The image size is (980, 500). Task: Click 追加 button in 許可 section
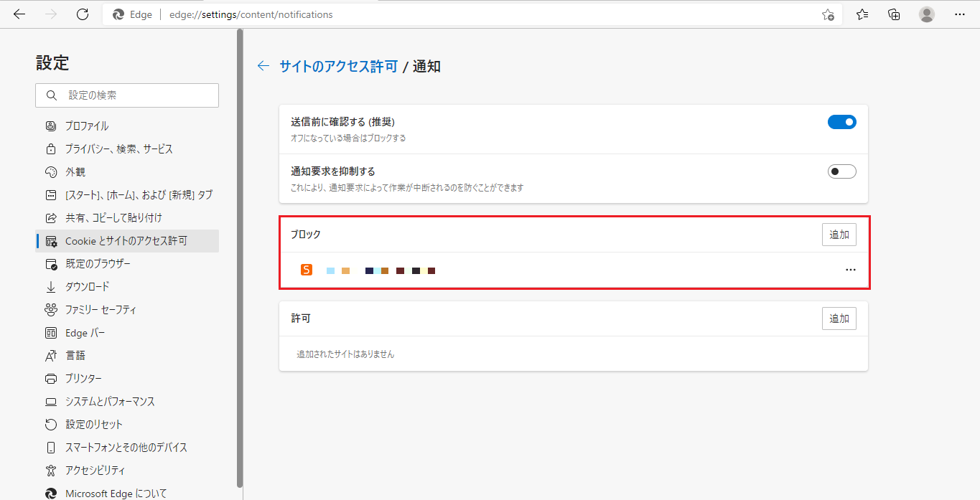click(x=839, y=319)
